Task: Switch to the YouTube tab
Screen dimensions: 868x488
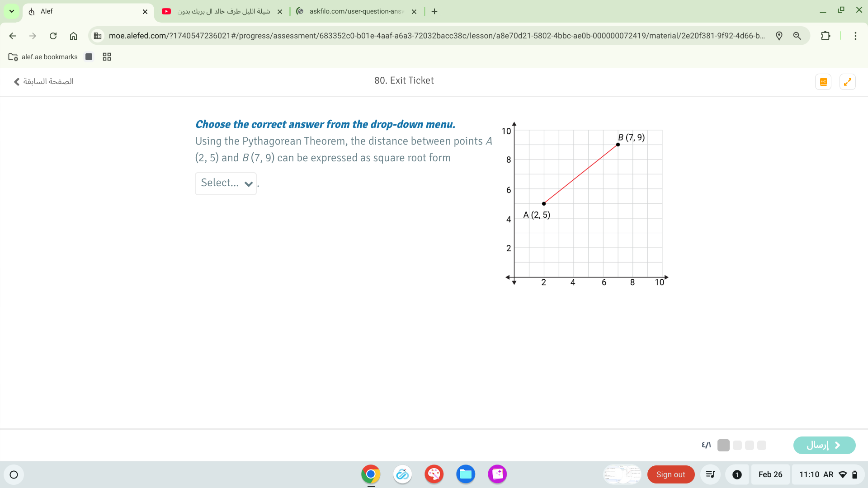Action: [222, 11]
